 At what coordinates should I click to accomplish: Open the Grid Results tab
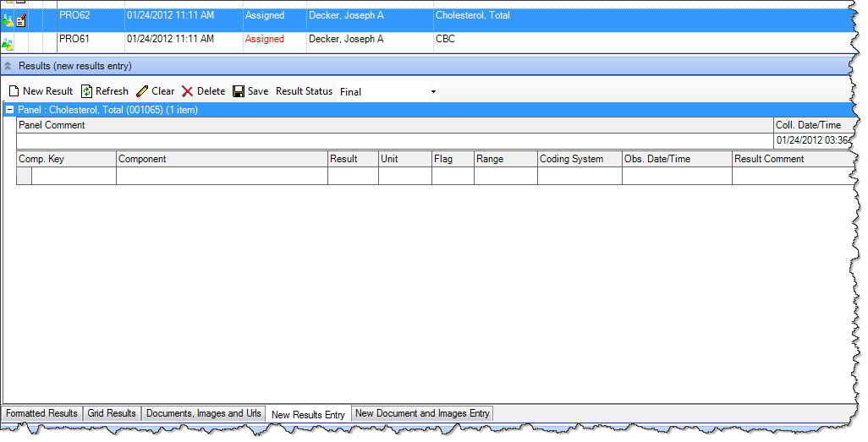112,413
